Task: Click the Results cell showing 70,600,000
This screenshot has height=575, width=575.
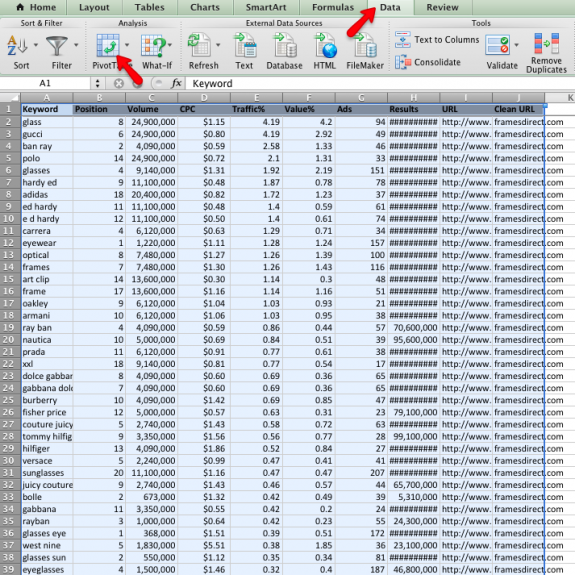Action: pos(414,327)
